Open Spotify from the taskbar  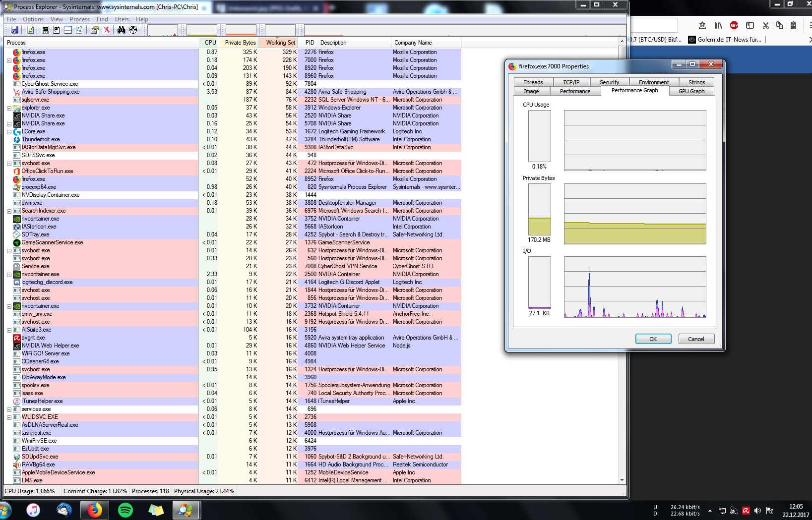click(125, 510)
